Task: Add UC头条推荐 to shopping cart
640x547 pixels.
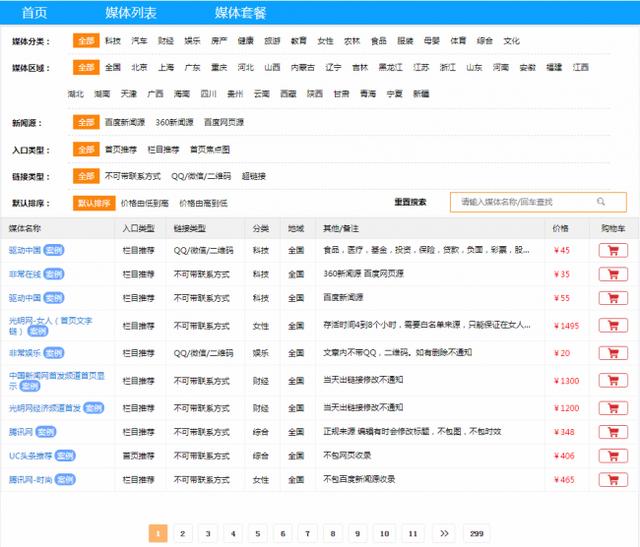Action: (x=613, y=456)
